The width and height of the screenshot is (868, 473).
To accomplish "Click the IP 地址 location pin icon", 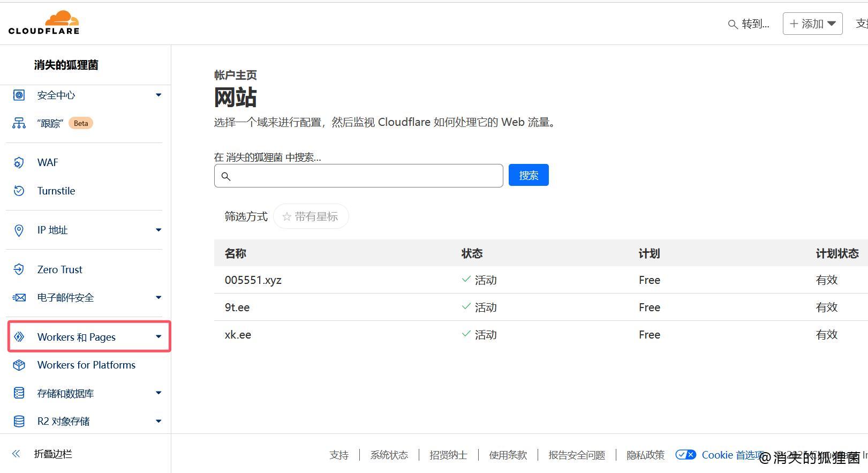I will pyautogui.click(x=19, y=230).
